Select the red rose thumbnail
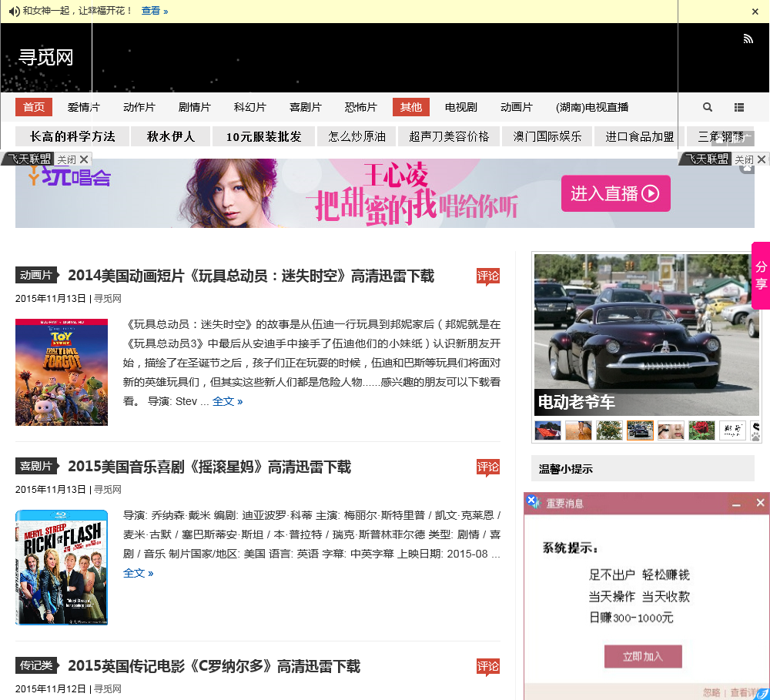Image resolution: width=770 pixels, height=700 pixels. click(701, 430)
